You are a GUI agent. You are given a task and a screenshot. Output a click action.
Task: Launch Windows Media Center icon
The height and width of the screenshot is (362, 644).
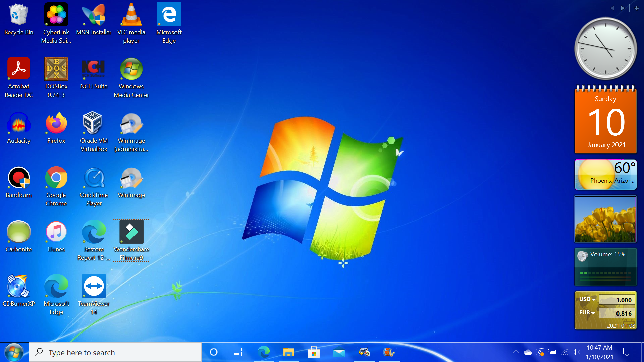131,77
